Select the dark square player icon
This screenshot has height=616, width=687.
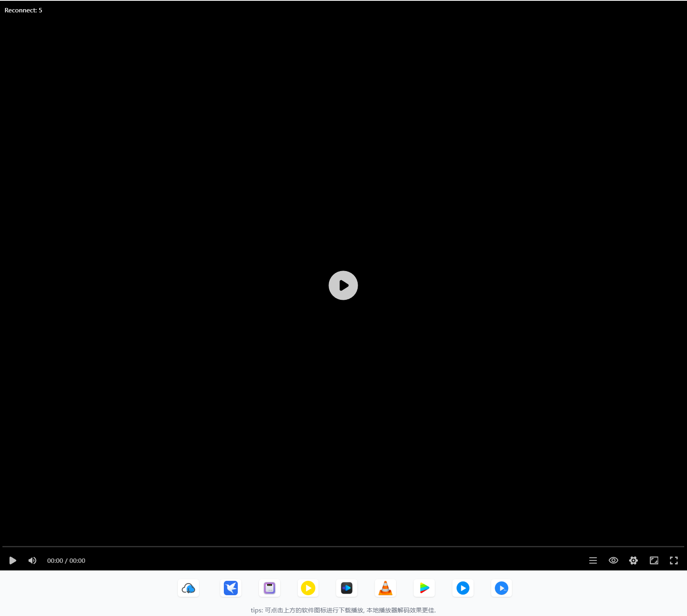coord(346,588)
